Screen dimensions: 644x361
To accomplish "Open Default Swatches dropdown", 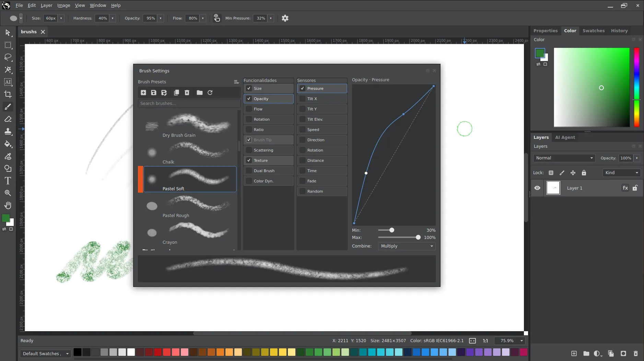I will click(46, 353).
